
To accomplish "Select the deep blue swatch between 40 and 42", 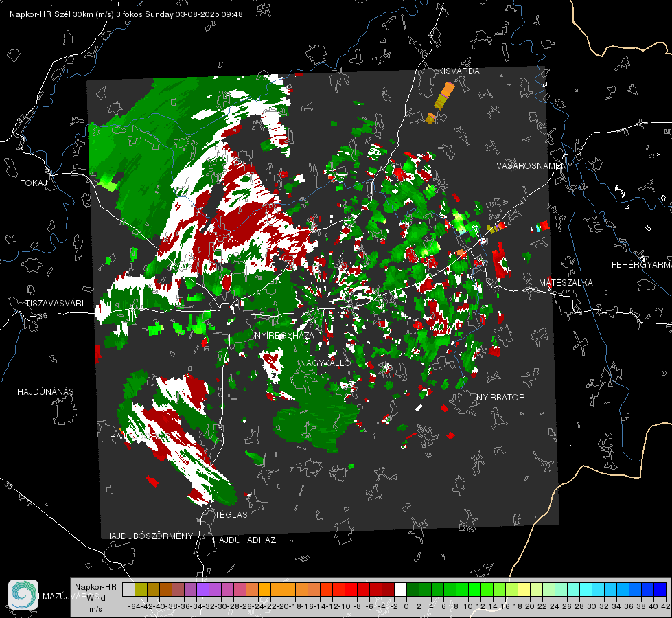I will 660,589.
